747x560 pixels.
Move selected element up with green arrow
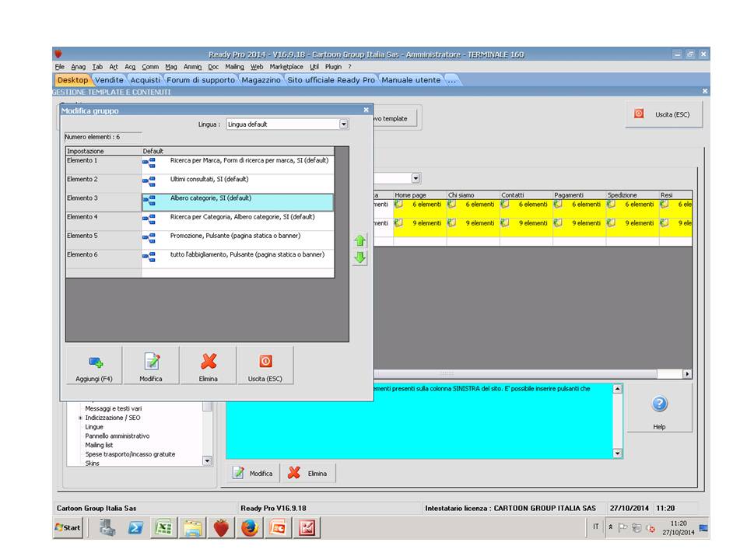pyautogui.click(x=360, y=240)
